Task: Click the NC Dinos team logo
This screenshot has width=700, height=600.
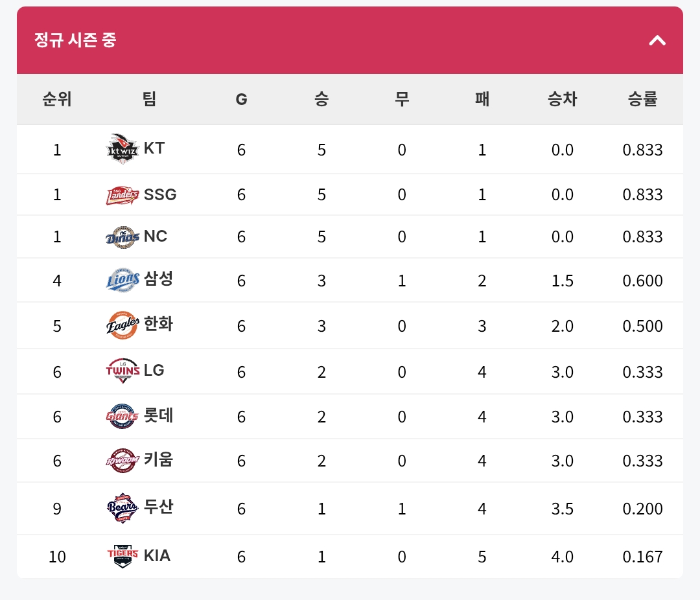Action: 122,237
